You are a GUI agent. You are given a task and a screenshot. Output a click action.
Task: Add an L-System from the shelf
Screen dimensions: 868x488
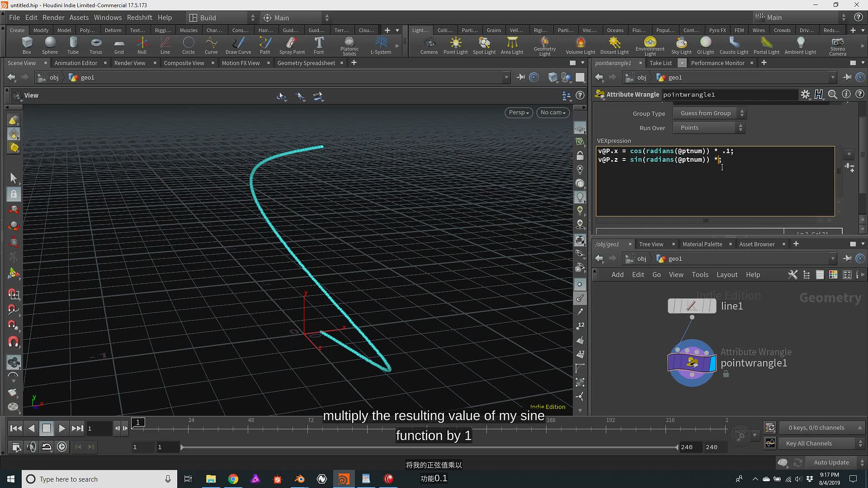(x=381, y=46)
